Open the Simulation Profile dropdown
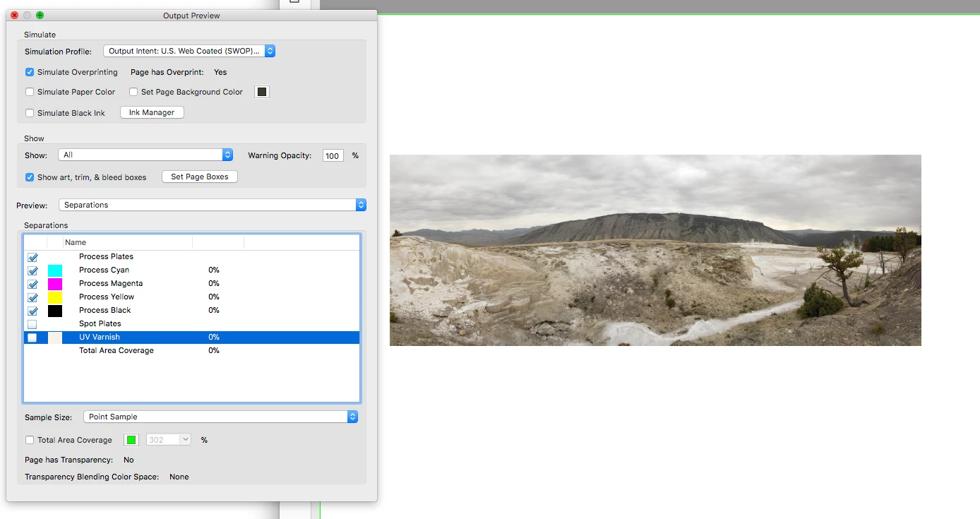The height and width of the screenshot is (519, 980). [189, 51]
